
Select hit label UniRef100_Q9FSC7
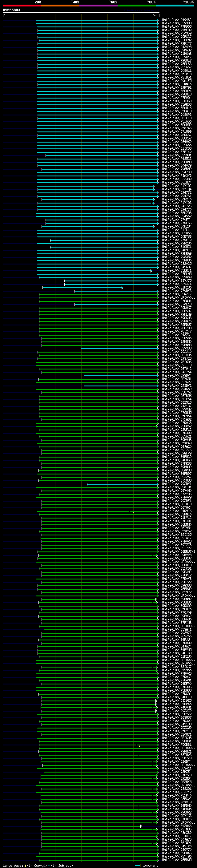tap(177, 37)
